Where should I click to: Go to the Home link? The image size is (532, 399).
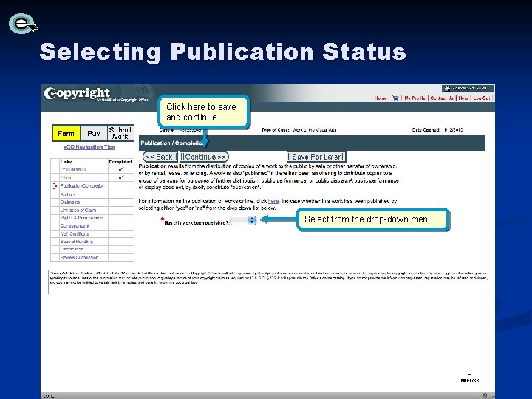click(381, 98)
